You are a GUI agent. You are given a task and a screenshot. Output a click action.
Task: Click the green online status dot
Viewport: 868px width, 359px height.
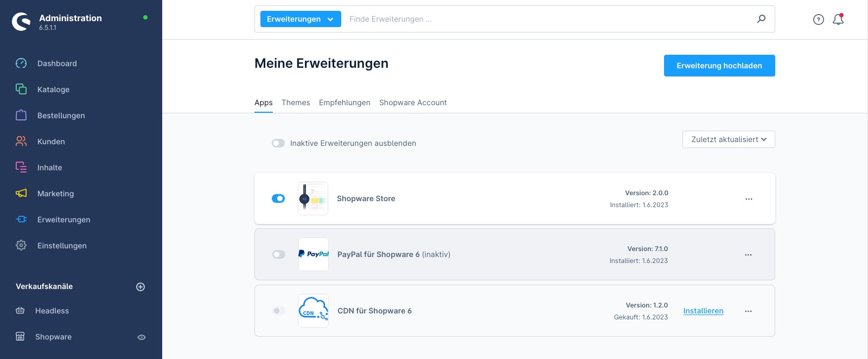145,17
